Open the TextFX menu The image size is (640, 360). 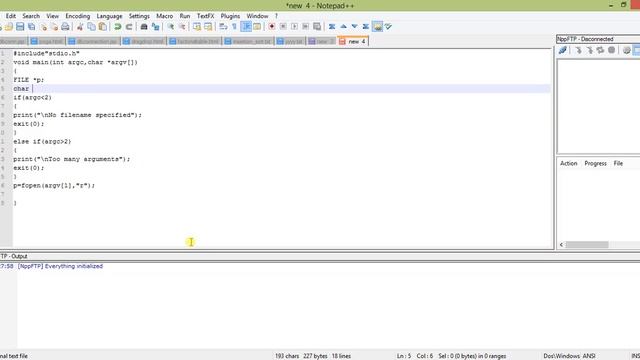(205, 16)
